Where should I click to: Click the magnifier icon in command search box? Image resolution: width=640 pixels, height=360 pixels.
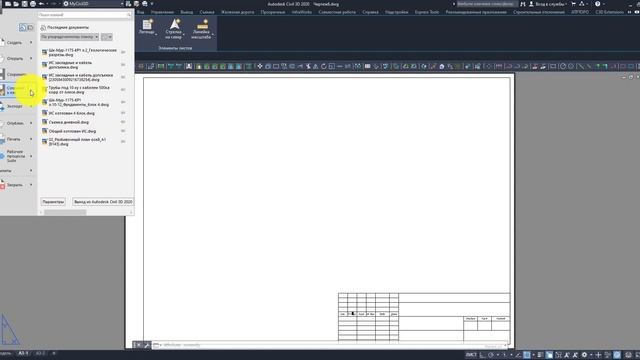(129, 15)
